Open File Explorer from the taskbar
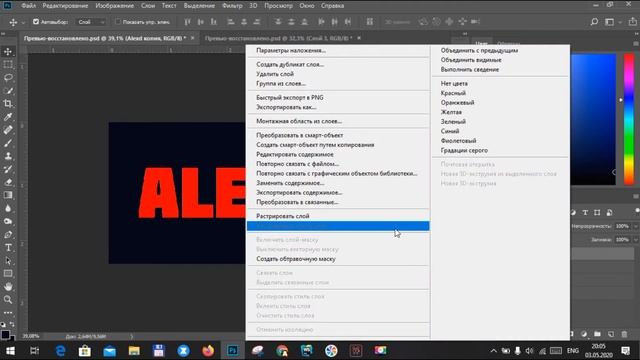The width and height of the screenshot is (640, 360). (134, 351)
